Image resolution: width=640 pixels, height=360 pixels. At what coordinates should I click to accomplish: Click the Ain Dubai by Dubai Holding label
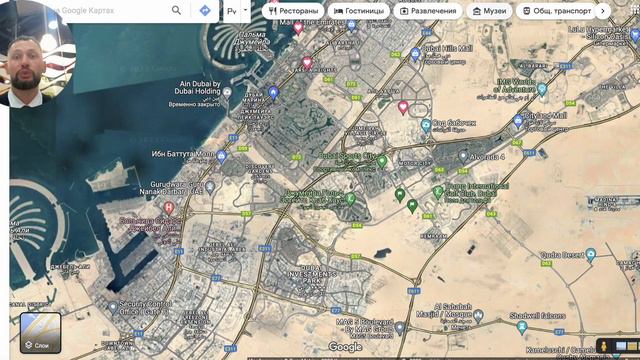pyautogui.click(x=198, y=87)
